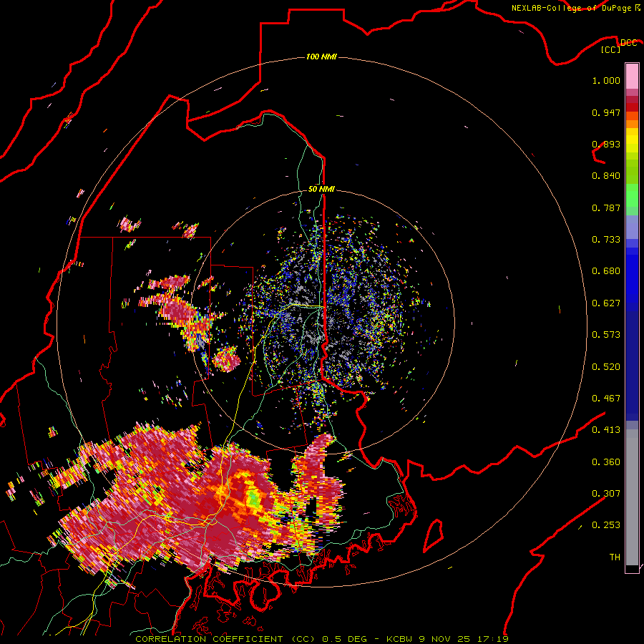This screenshot has height=644, width=644.
Task: Click the 0.893 color scale value
Action: (x=606, y=144)
